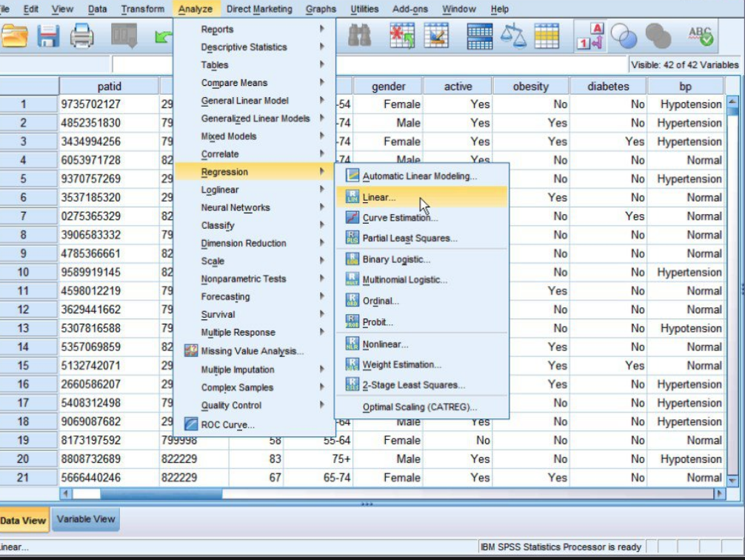This screenshot has height=560, width=745.
Task: Click the Spell Check ABC icon
Action: point(701,36)
